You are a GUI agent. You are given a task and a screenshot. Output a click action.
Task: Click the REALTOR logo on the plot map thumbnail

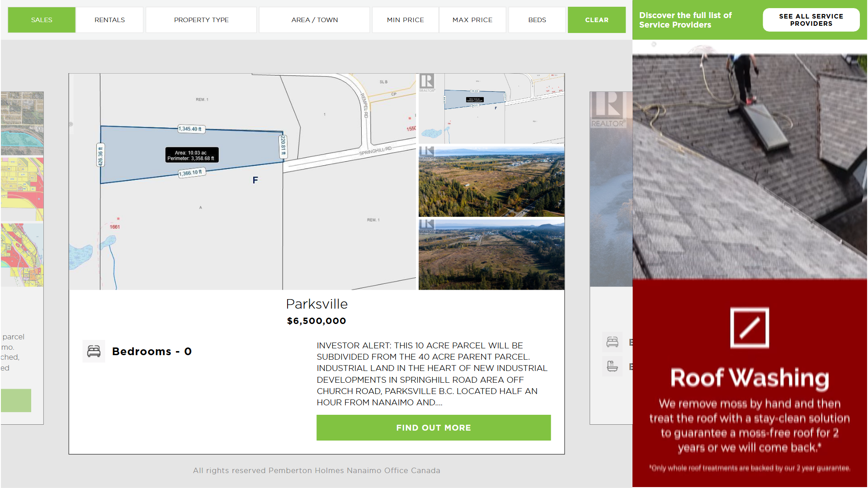[x=426, y=83]
